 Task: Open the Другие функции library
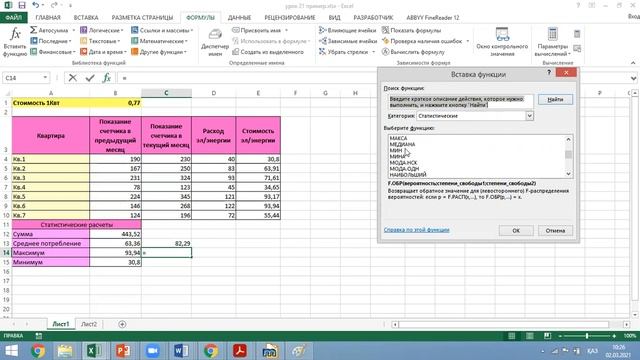pyautogui.click(x=159, y=52)
